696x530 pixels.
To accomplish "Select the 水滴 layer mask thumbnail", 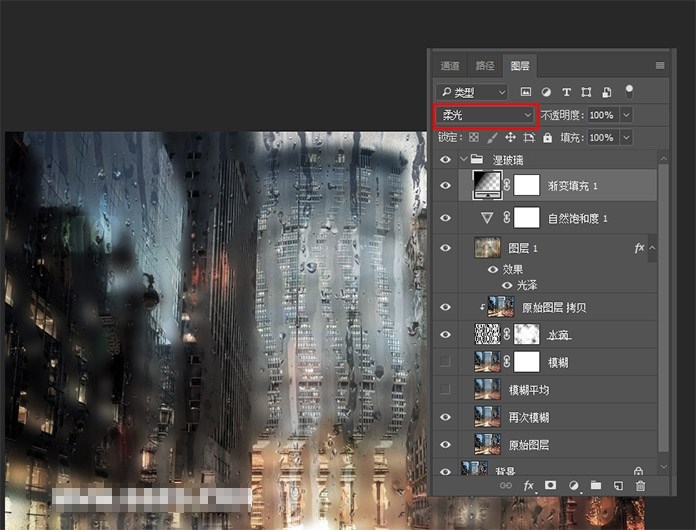I will pos(526,334).
